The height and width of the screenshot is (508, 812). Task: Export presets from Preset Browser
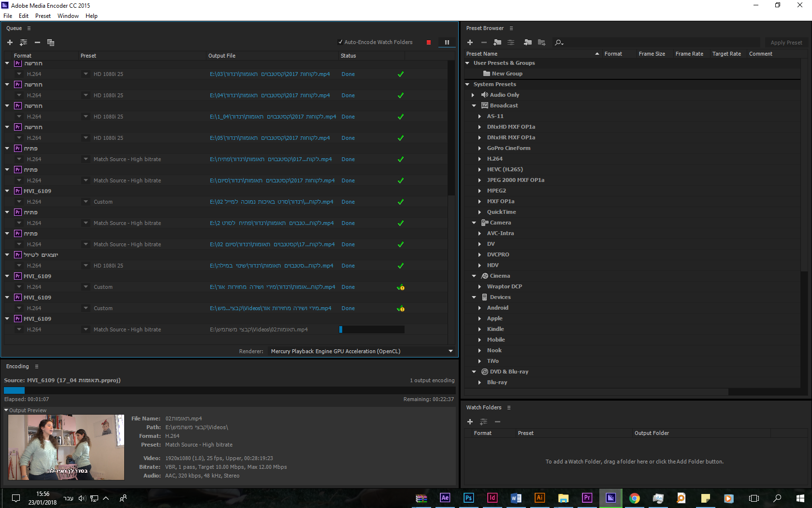[x=541, y=43]
